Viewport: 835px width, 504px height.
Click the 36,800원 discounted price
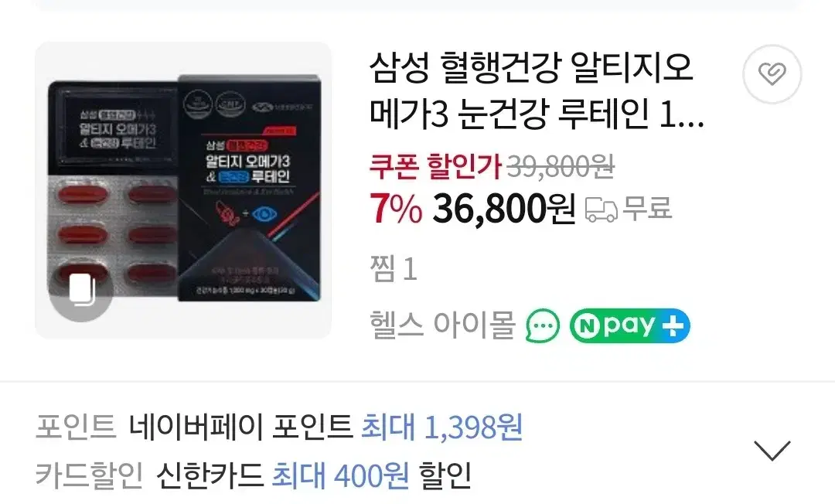point(504,209)
